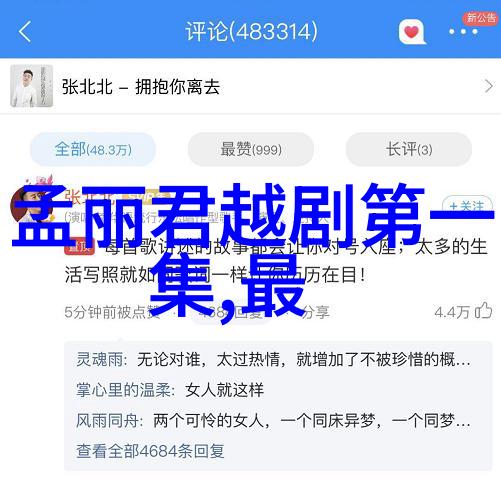Select the 全部(48.3万) comments tab
501x485 pixels.
[93, 149]
